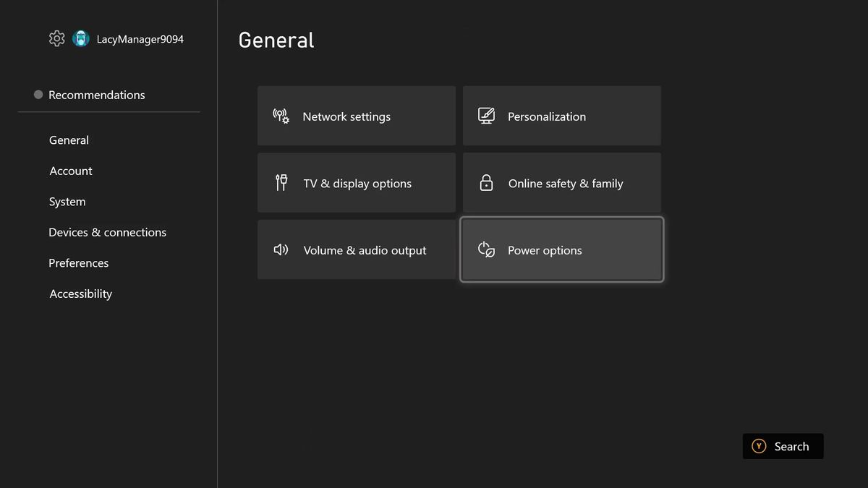Open Online safety & family tile
This screenshot has height=488, width=868.
pyautogui.click(x=562, y=183)
